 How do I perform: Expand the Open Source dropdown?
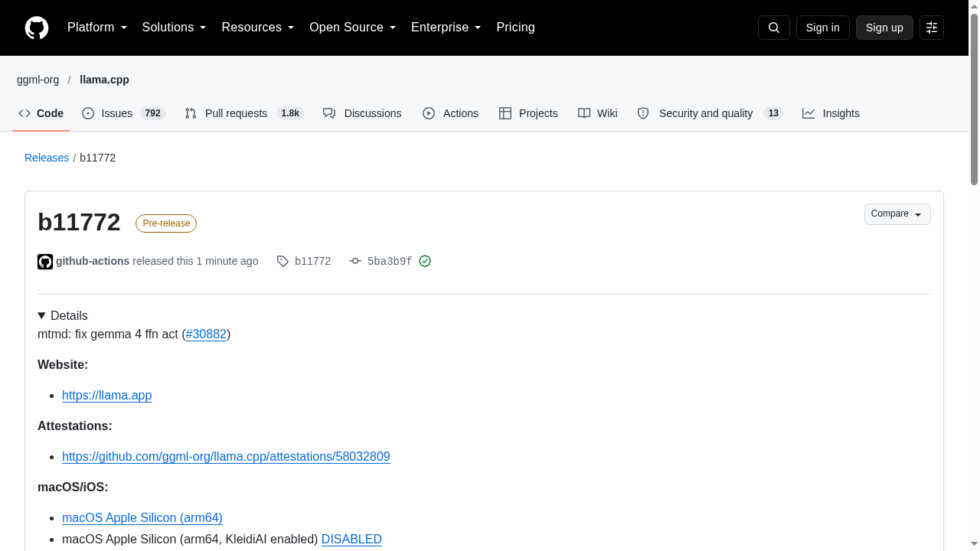pos(353,28)
